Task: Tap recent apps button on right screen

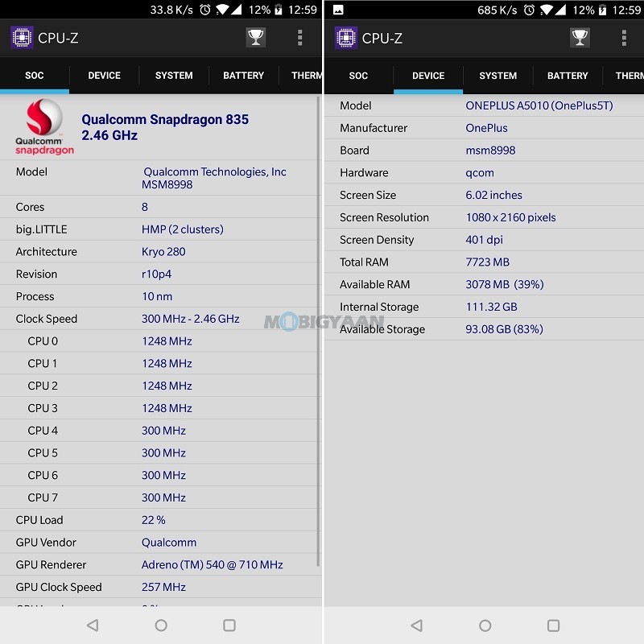Action: (553, 625)
